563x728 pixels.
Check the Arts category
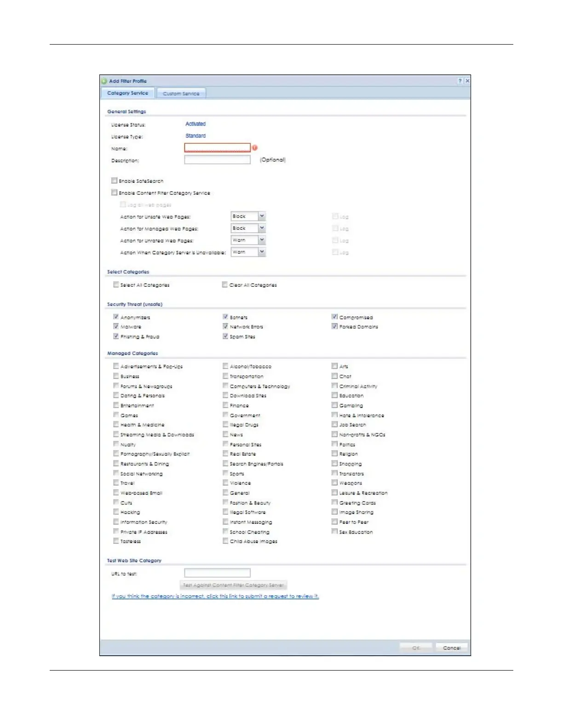pyautogui.click(x=335, y=366)
